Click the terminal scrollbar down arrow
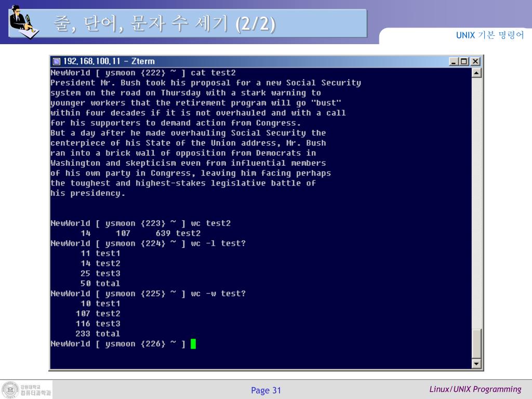 (x=476, y=364)
